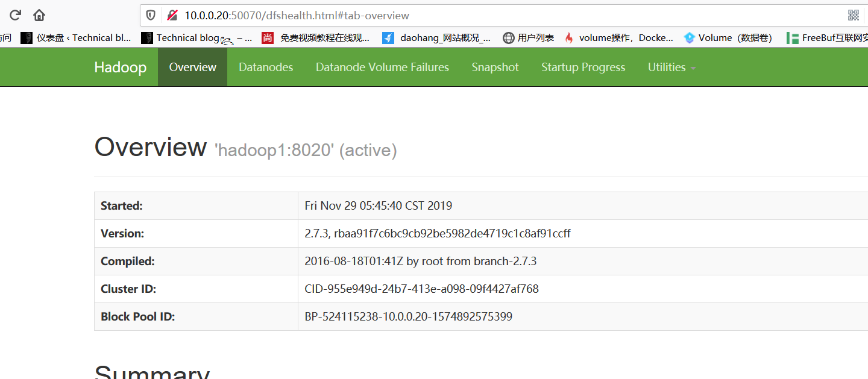
Task: Reload the page with the refresh icon
Action: (x=16, y=15)
